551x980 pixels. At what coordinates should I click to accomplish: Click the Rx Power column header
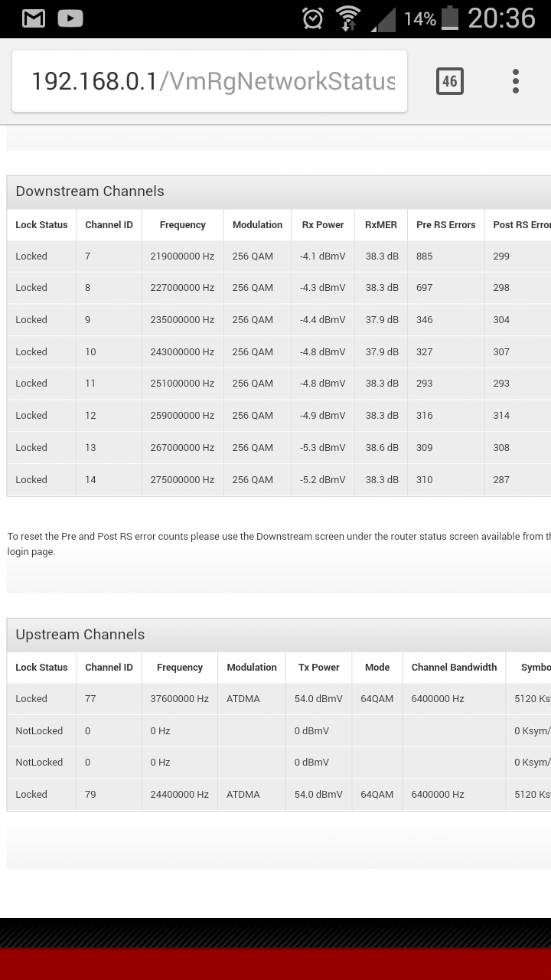click(323, 225)
